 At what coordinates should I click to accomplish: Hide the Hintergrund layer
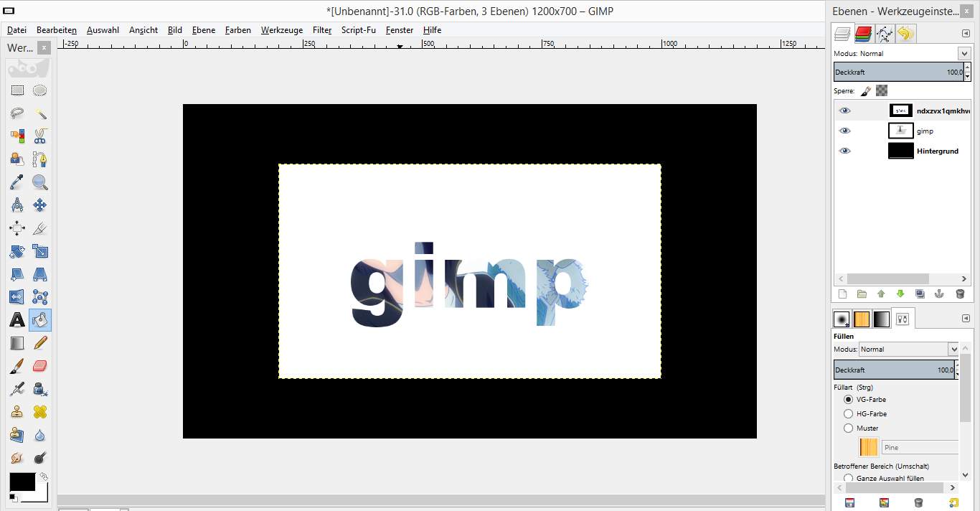click(x=844, y=150)
